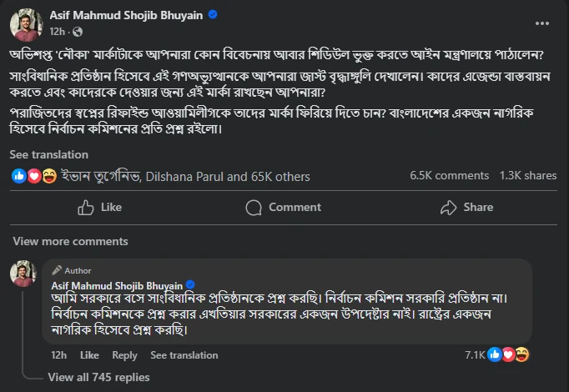Viewport: 569px width, 392px height.
Task: Click the thumbs-up Like icon
Action: pyautogui.click(x=85, y=207)
